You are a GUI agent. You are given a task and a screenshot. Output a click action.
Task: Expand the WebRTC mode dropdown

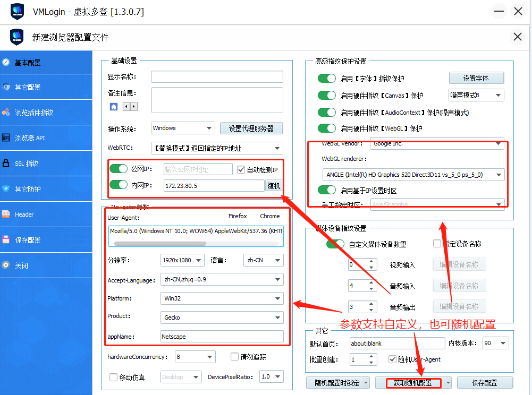click(217, 148)
